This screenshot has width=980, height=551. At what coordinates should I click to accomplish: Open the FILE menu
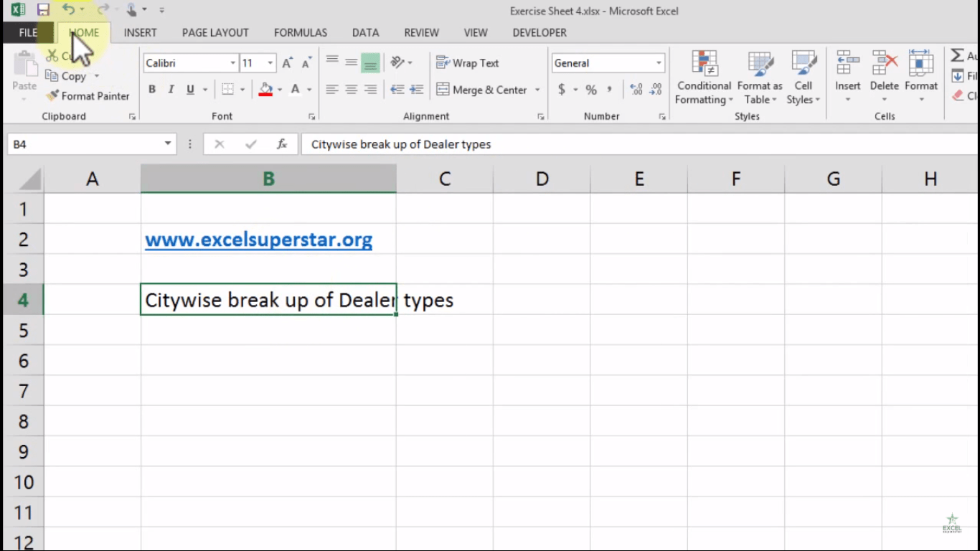click(27, 32)
